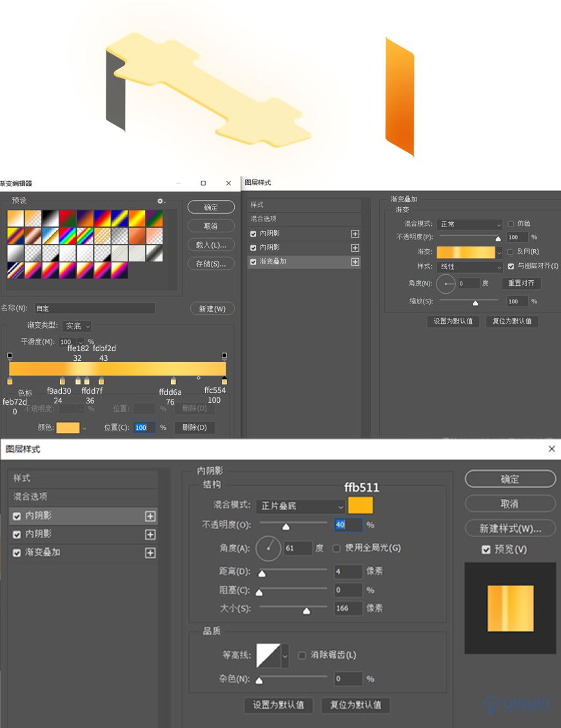Open the gradient presets gear menu
The height and width of the screenshot is (728, 561).
[160, 201]
